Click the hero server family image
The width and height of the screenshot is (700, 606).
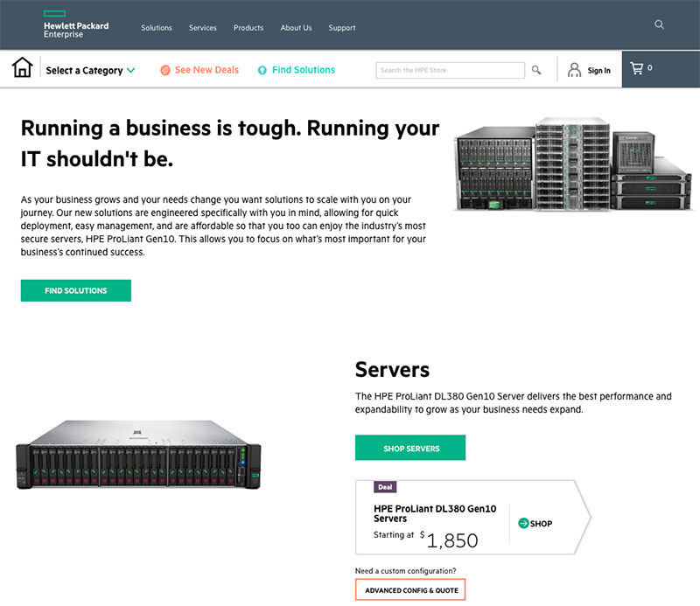click(x=574, y=164)
